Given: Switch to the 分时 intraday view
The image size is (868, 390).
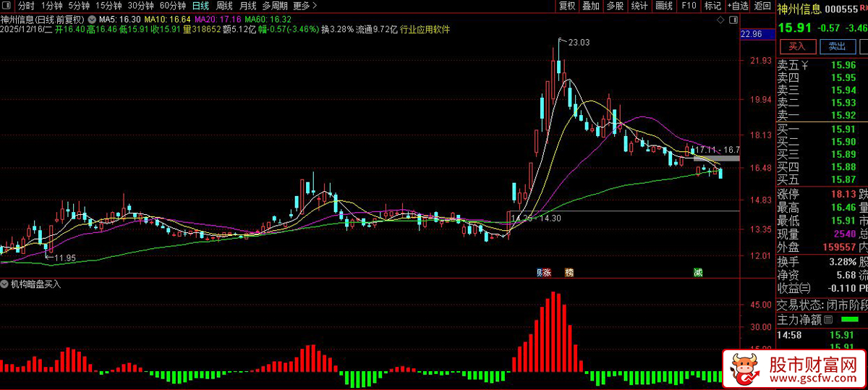Looking at the screenshot, I should (26, 6).
